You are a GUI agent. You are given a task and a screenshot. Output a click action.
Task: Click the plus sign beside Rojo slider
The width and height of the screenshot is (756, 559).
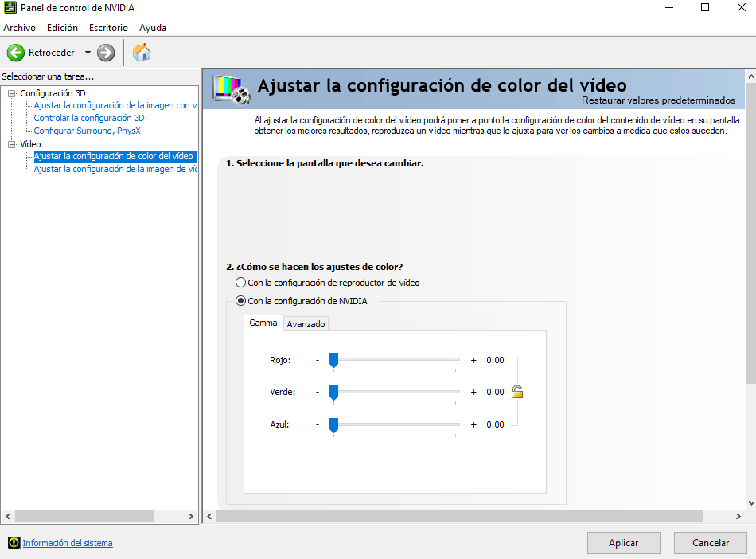pyautogui.click(x=473, y=360)
